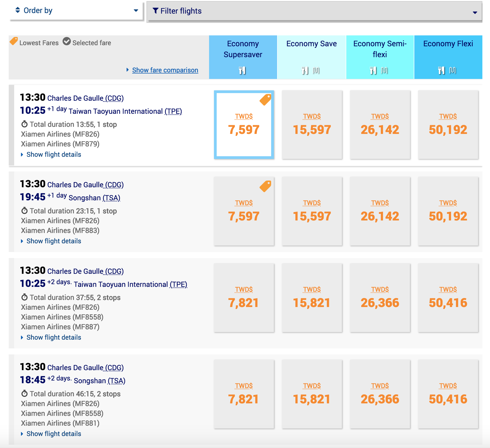Select 15,597 Economy Save fare for MF879 flight

312,125
